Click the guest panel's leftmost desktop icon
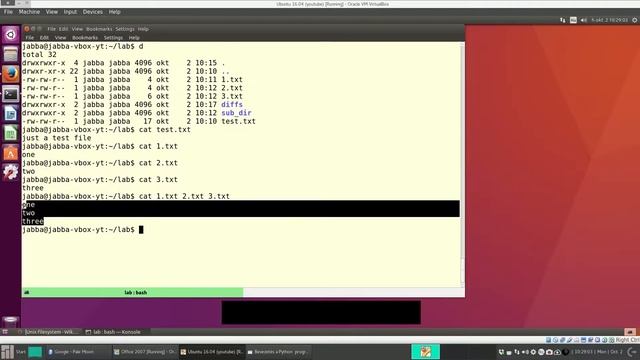640x360 pixels. click(5, 332)
